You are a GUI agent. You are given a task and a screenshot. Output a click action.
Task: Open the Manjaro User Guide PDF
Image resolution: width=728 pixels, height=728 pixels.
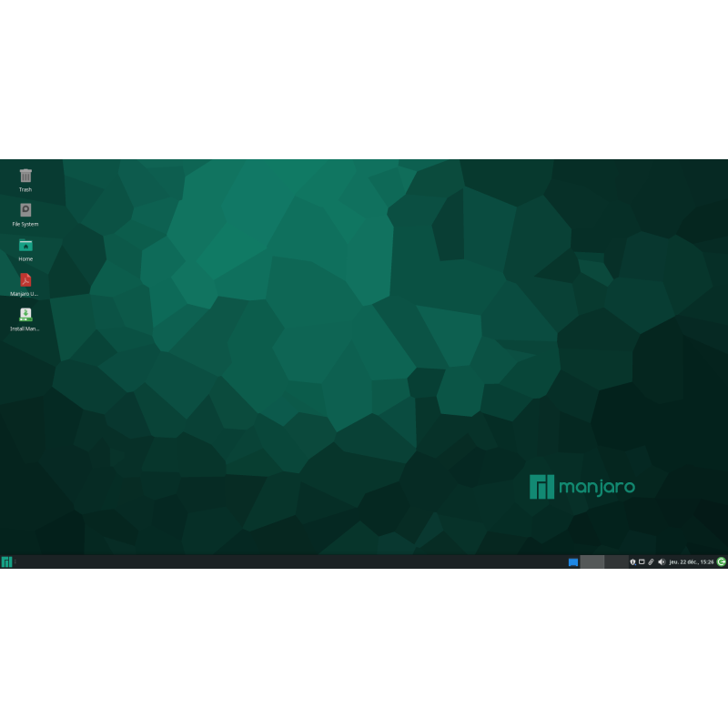[x=25, y=280]
